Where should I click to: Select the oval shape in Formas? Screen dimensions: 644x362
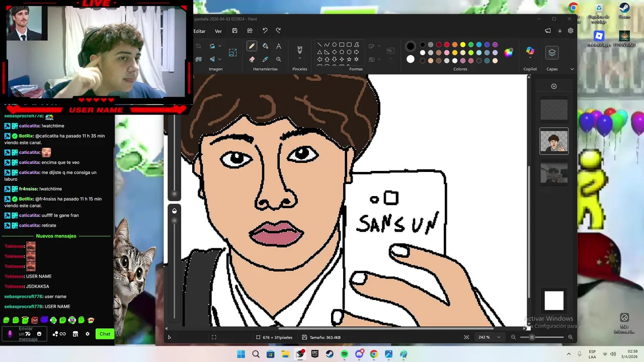[334, 45]
